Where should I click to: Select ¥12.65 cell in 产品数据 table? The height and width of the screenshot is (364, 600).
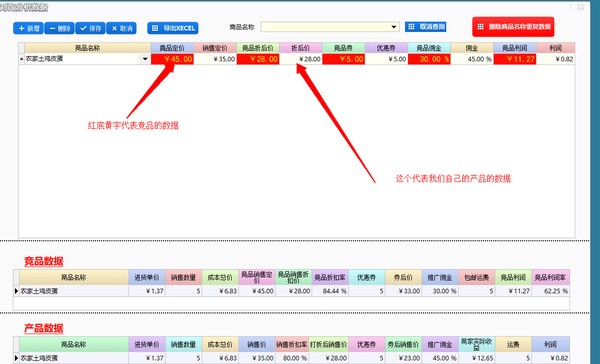coord(476,358)
